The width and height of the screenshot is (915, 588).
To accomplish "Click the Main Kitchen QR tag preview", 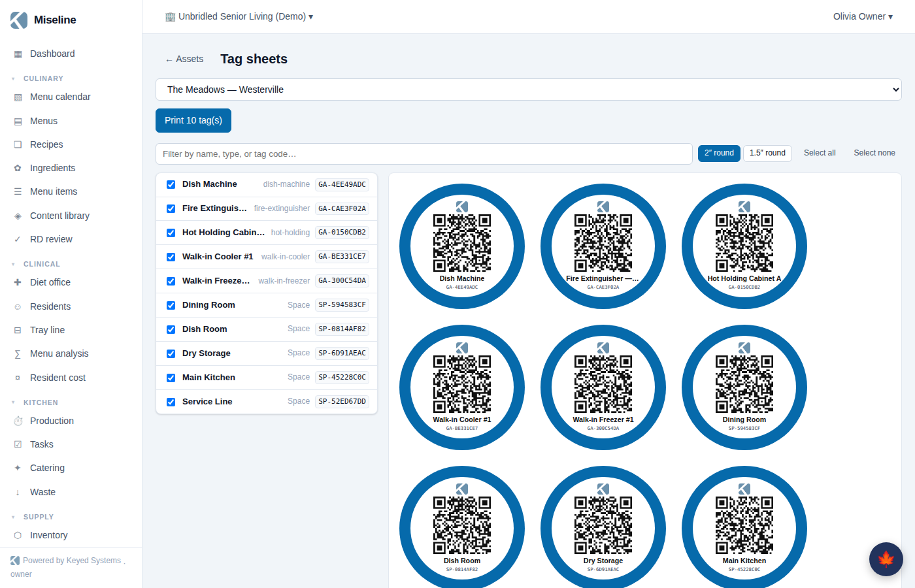I will pyautogui.click(x=744, y=529).
